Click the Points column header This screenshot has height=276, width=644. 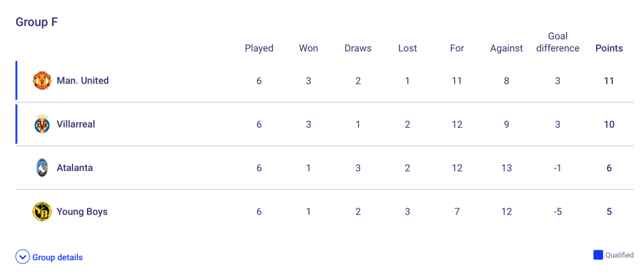[609, 48]
